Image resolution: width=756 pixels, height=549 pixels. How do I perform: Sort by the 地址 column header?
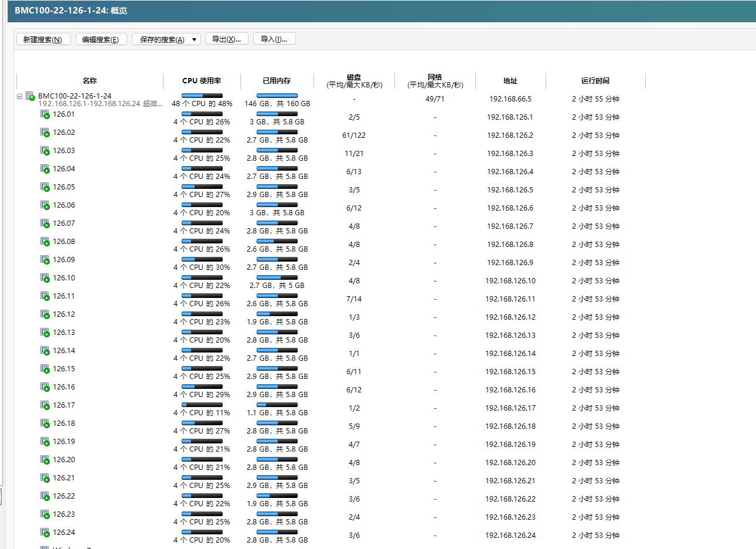click(510, 81)
